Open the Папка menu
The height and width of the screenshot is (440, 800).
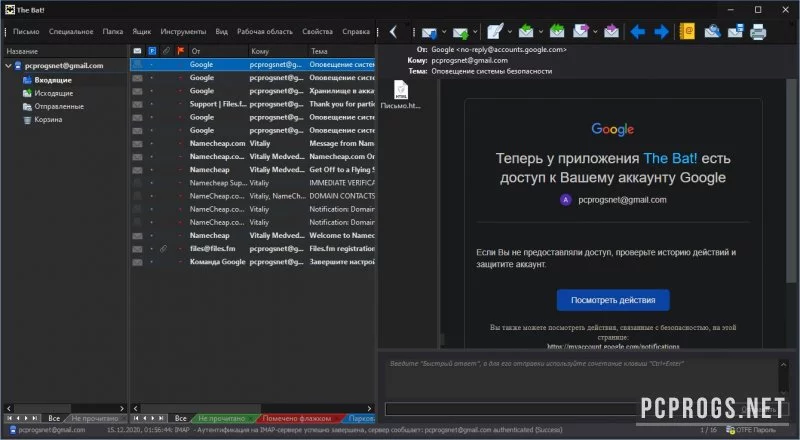pos(112,32)
